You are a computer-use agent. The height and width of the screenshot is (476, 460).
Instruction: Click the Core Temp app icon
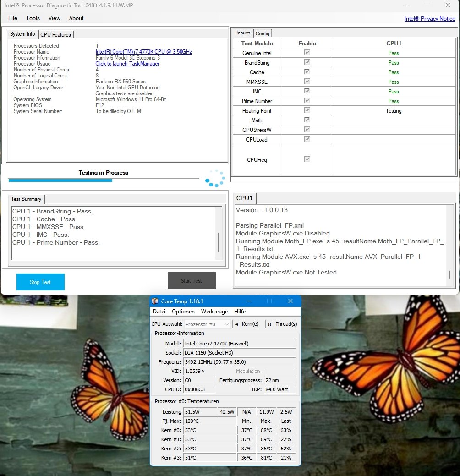[x=155, y=301]
